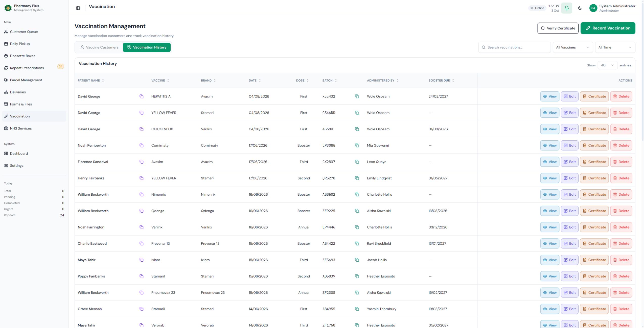Open the All Time period dropdown

point(615,47)
